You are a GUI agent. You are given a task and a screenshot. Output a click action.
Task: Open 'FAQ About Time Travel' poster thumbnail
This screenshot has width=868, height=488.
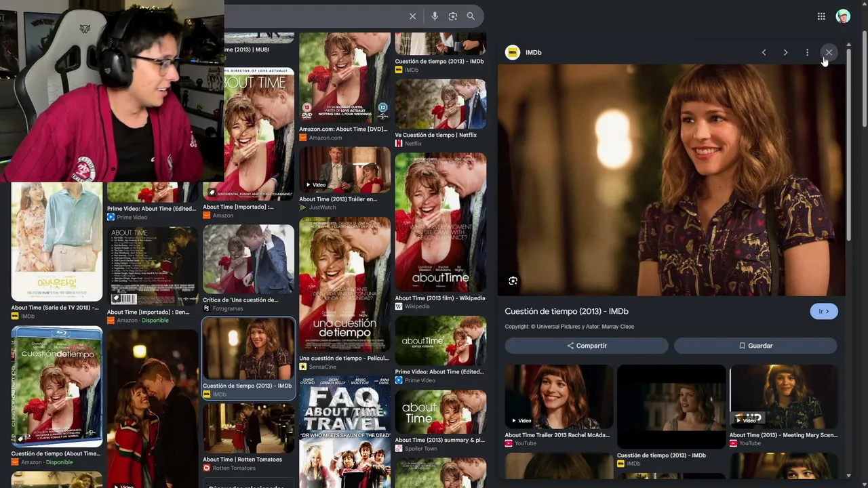pyautogui.click(x=344, y=432)
